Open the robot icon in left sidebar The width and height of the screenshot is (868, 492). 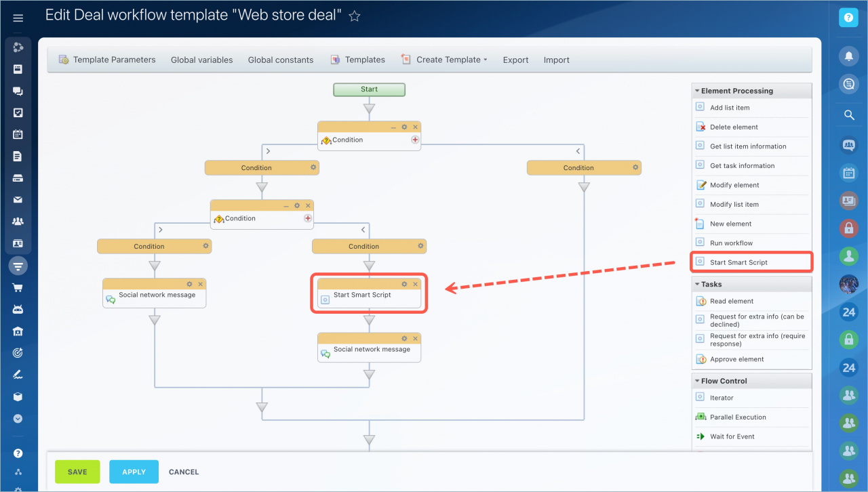(18, 310)
